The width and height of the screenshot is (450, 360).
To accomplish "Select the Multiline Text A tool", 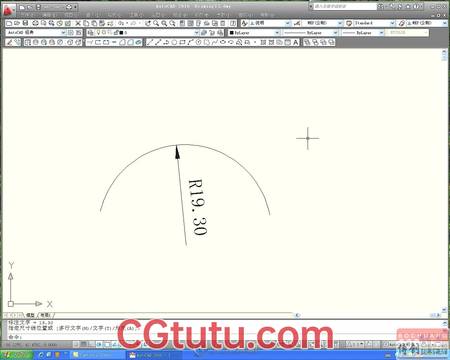I will [296, 42].
